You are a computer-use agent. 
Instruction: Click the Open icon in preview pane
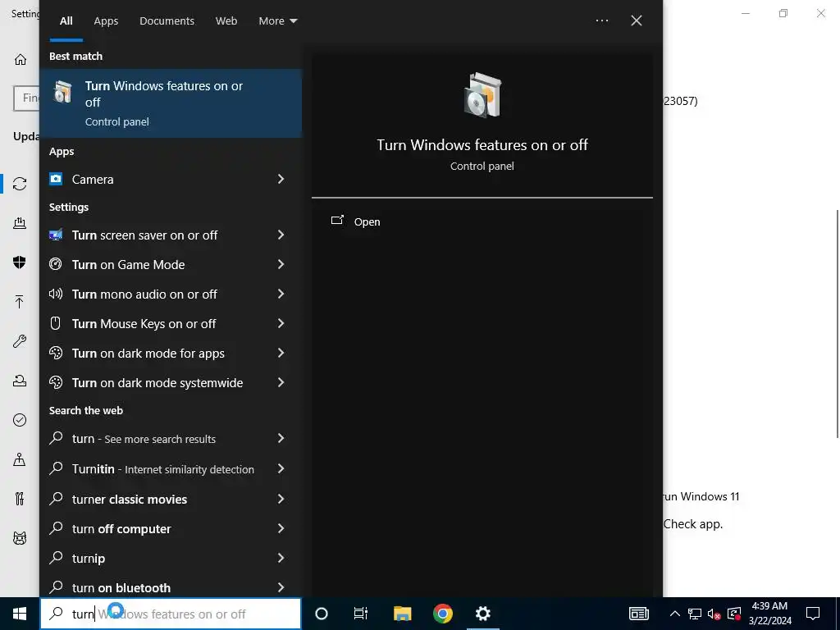click(x=337, y=220)
